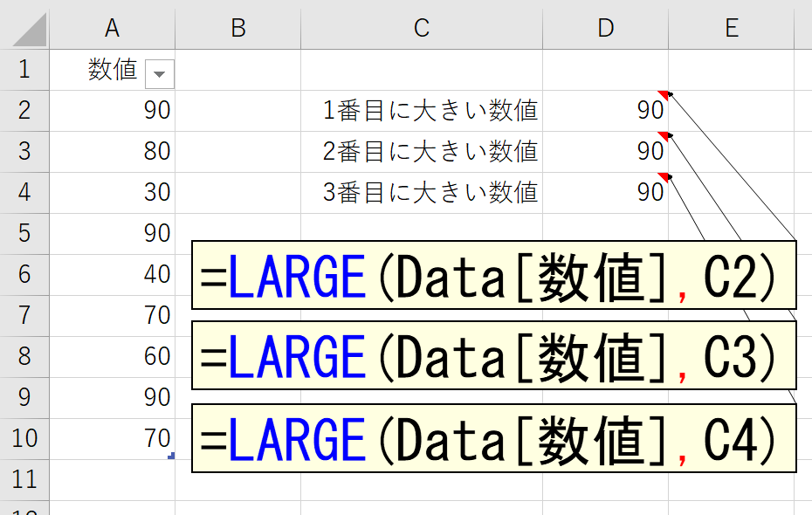Viewport: 812px width, 515px height.
Task: Select column B header
Action: pyautogui.click(x=237, y=28)
